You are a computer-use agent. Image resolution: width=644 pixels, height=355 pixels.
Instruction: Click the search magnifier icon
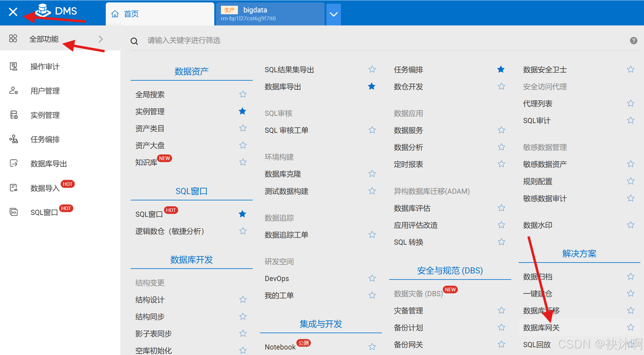click(134, 41)
